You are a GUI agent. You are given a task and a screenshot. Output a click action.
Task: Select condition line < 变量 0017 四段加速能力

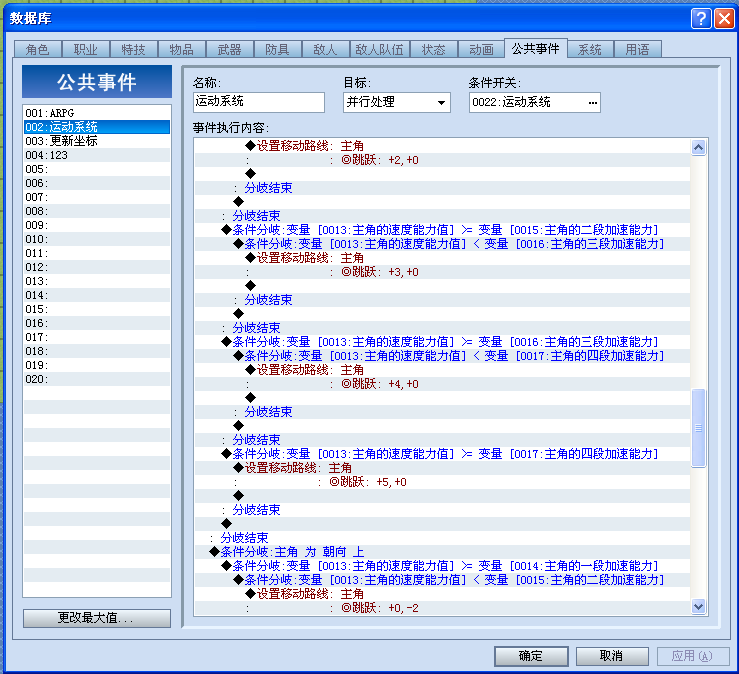coord(442,356)
